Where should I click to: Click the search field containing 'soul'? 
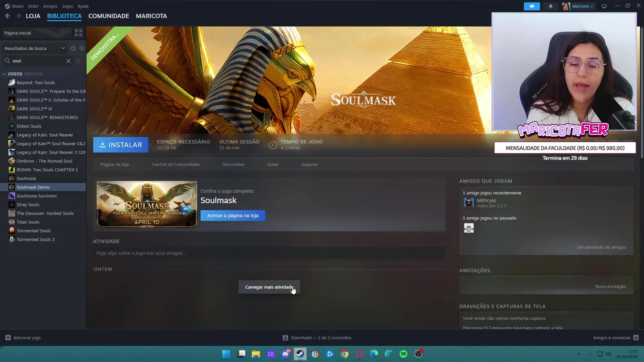tap(38, 61)
